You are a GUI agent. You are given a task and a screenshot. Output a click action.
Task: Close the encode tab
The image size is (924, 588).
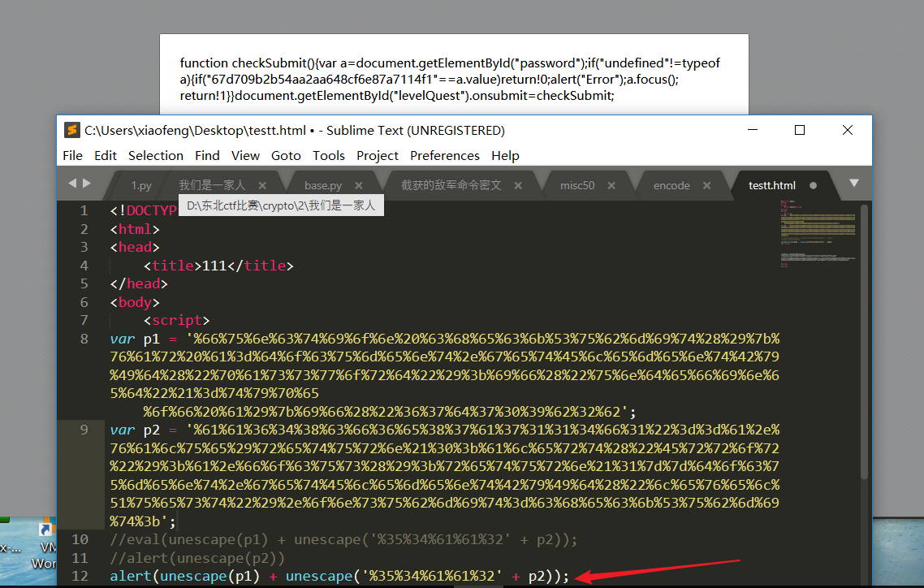[x=706, y=186]
